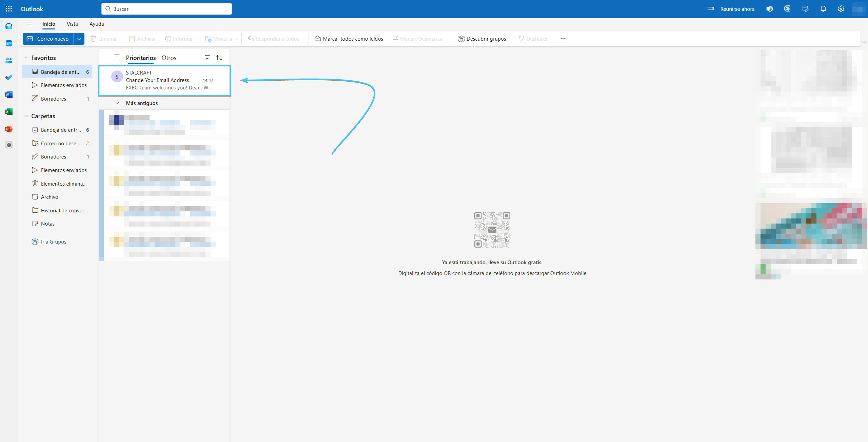
Task: Check the select all messages checkbox
Action: tap(117, 58)
